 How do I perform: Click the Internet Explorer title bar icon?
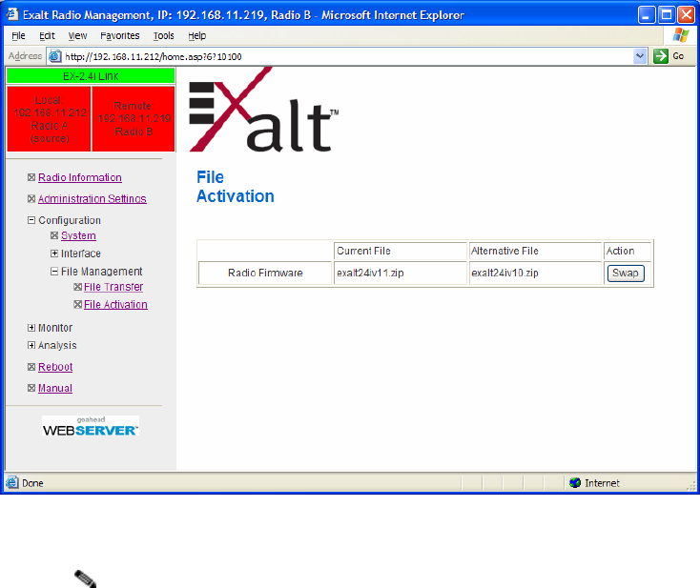(12, 14)
